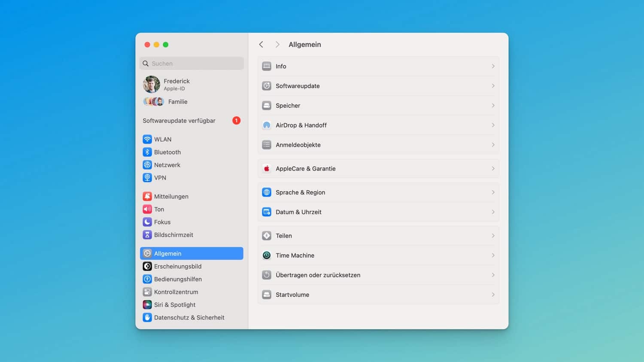Viewport: 644px width, 362px height.
Task: Click the search magnifier icon
Action: tap(146, 64)
